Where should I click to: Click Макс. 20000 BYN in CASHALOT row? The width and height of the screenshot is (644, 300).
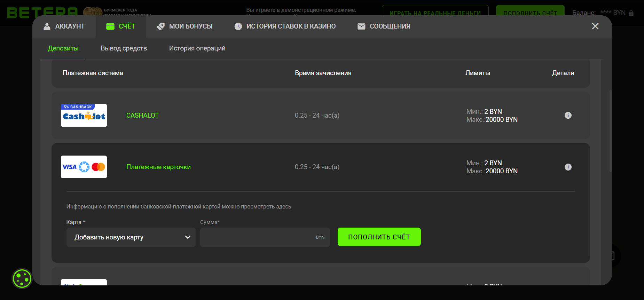pyautogui.click(x=492, y=120)
